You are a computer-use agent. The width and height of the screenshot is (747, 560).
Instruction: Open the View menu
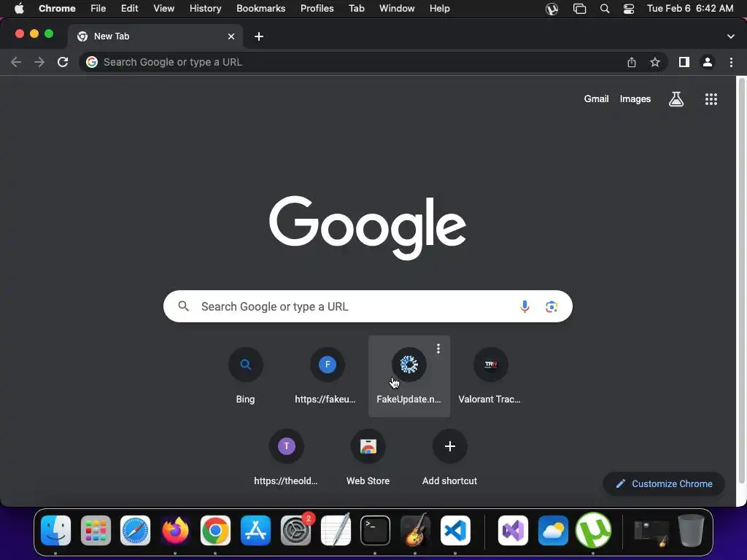(163, 9)
